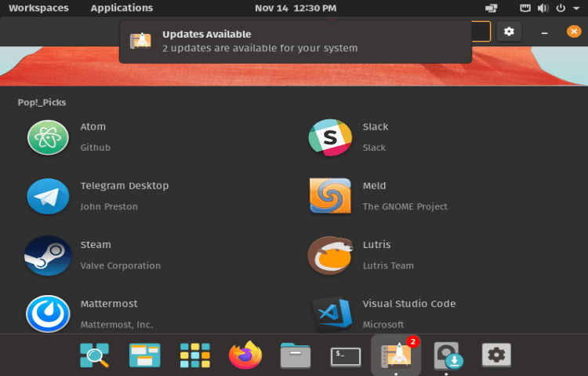
Task: Click the Lutris Team developer text
Action: [x=388, y=265]
